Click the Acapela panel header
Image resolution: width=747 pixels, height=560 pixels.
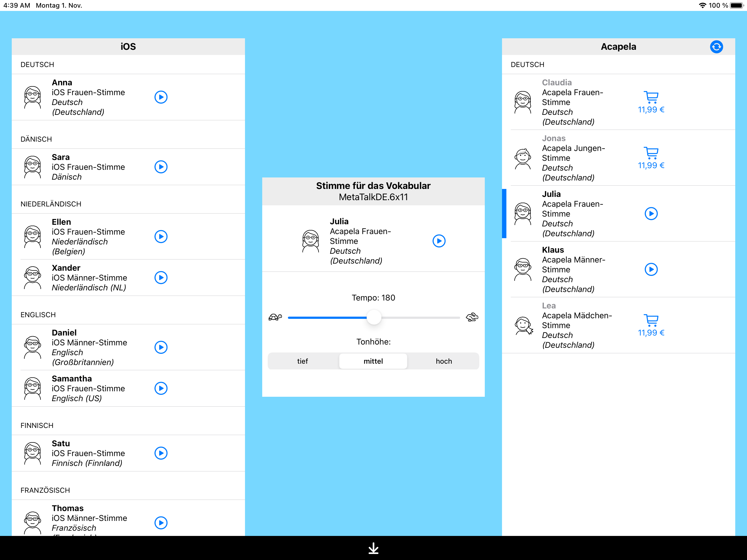(x=618, y=46)
